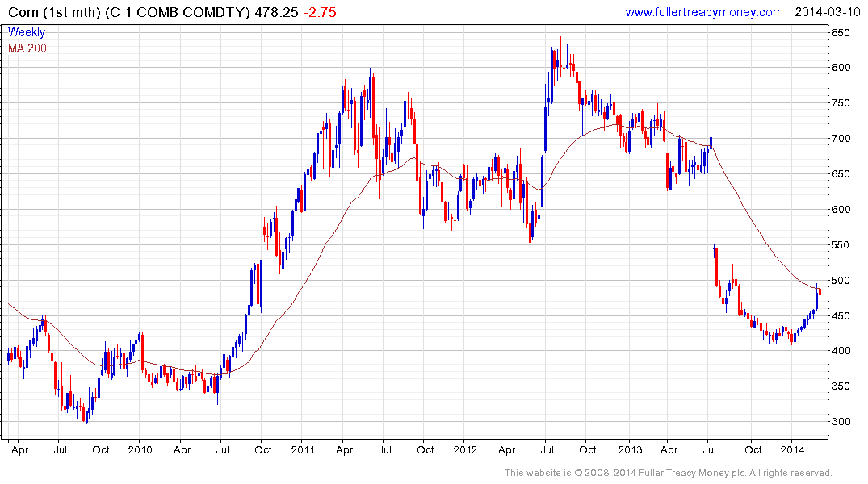The image size is (868, 484).
Task: Click the July 2013 spike candle near 800
Action: click(711, 108)
